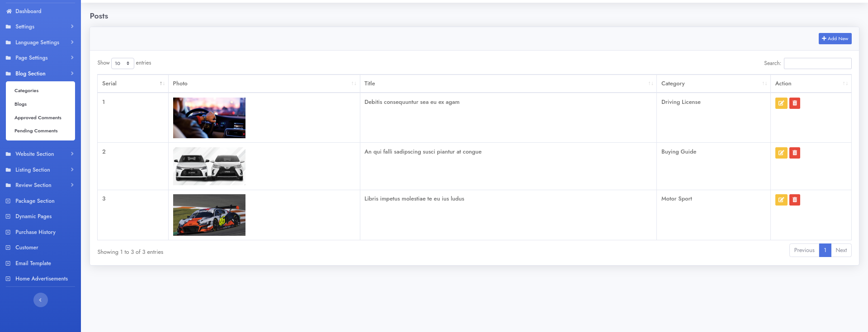The image size is (868, 332).
Task: Edit the Motor Sport post
Action: click(781, 200)
